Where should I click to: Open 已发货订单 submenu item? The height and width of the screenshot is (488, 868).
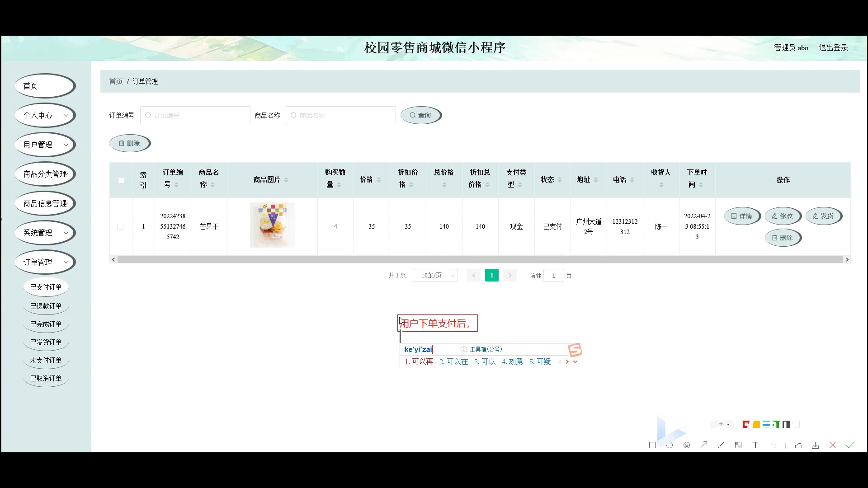tap(46, 342)
